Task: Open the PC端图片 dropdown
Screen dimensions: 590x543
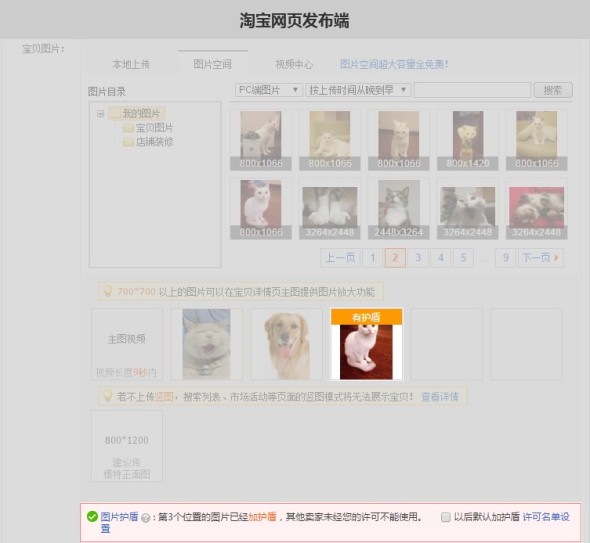Action: click(269, 90)
